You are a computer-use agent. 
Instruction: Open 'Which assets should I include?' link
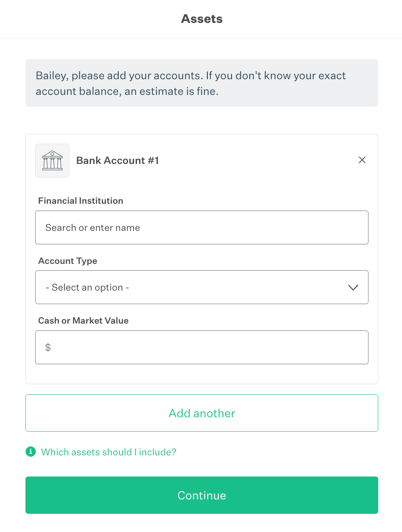[x=109, y=452]
